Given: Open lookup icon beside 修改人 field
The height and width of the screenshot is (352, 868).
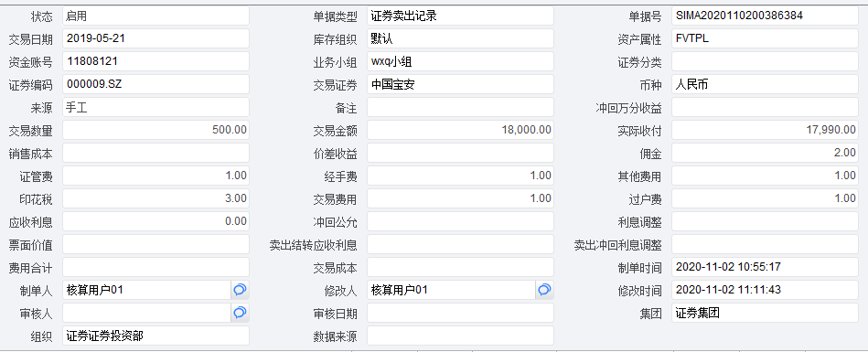Looking at the screenshot, I should point(544,290).
